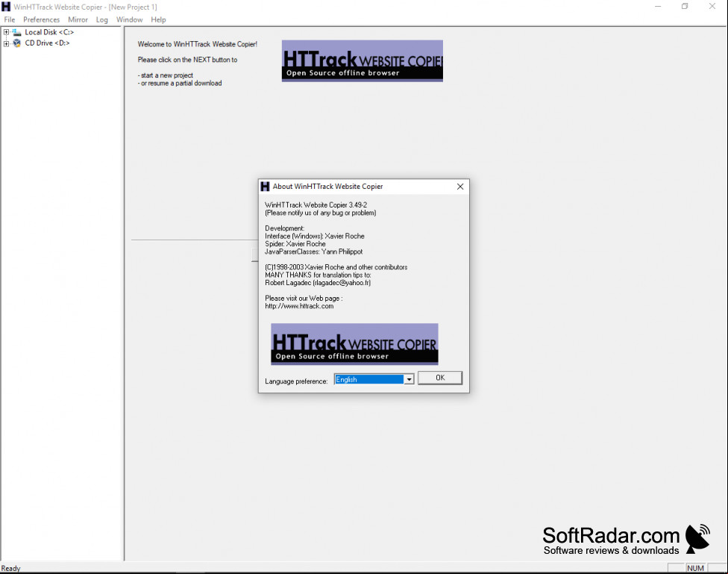Open the Preferences menu

41,19
